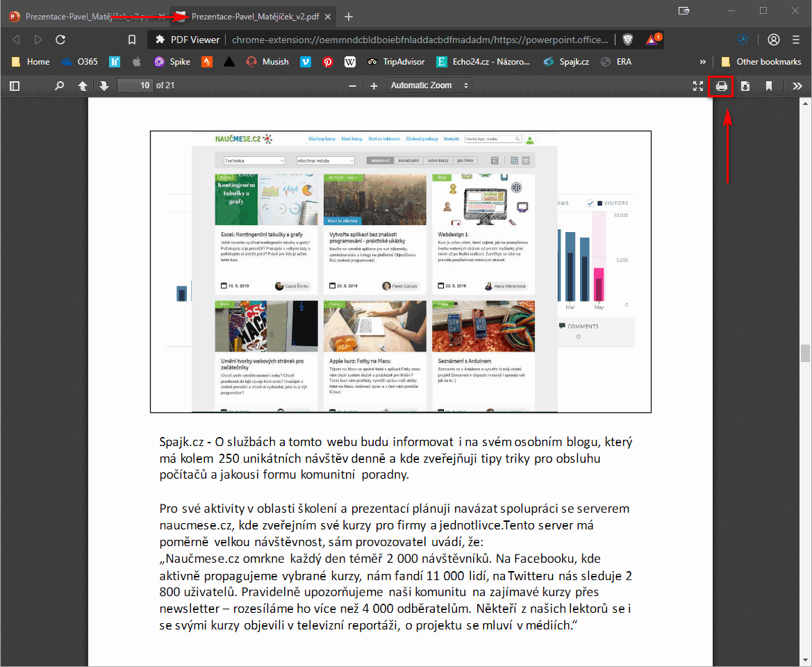The width and height of the screenshot is (812, 667).
Task: Close the Prezentace PDF tab
Action: 328,17
